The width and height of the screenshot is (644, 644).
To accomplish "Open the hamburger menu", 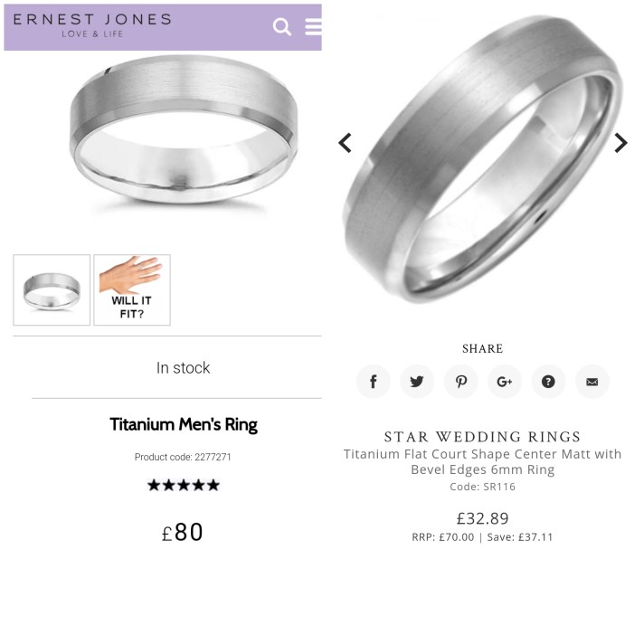I will point(313,27).
